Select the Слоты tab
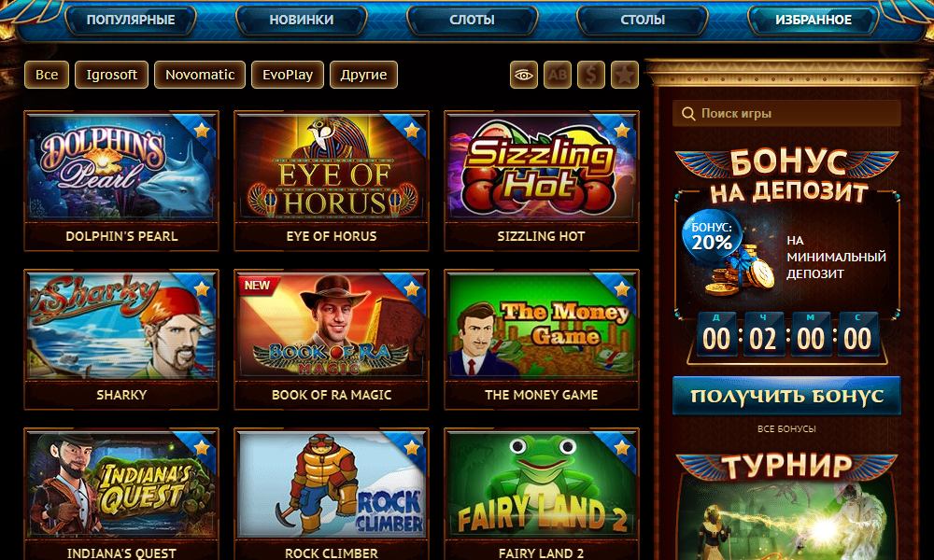Screen dimensions: 934x560 [472, 20]
